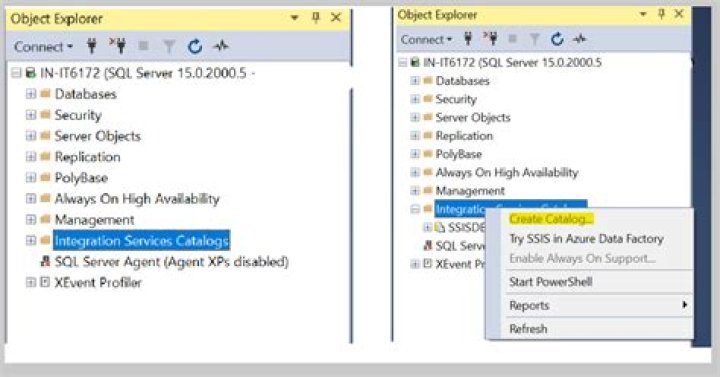Select PolyBase folder in right panel
720x377 pixels.
(459, 154)
